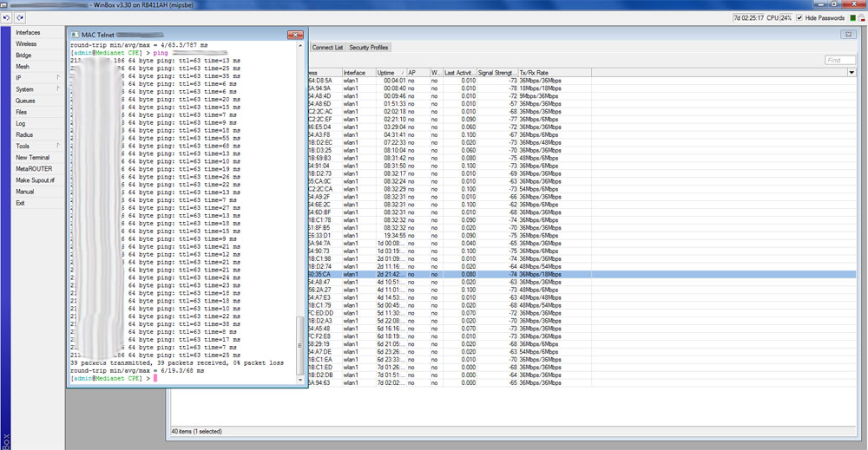
Task: Toggle the Hide Passwords checkbox
Action: 799,17
